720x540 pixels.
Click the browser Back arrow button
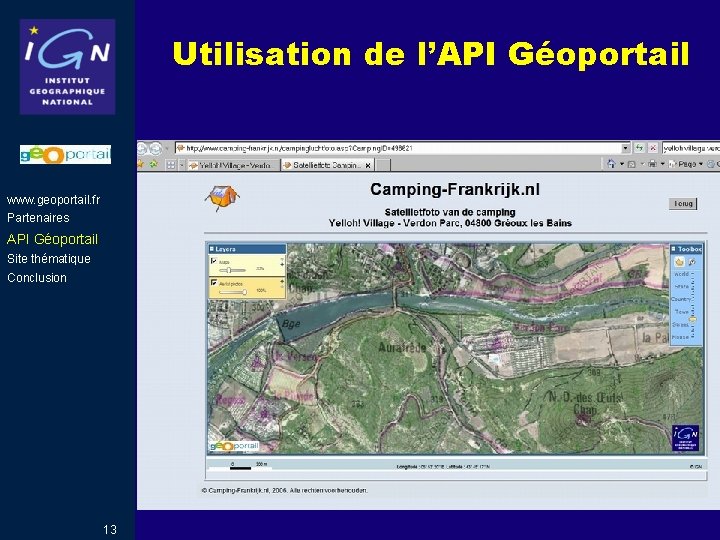pyautogui.click(x=142, y=148)
